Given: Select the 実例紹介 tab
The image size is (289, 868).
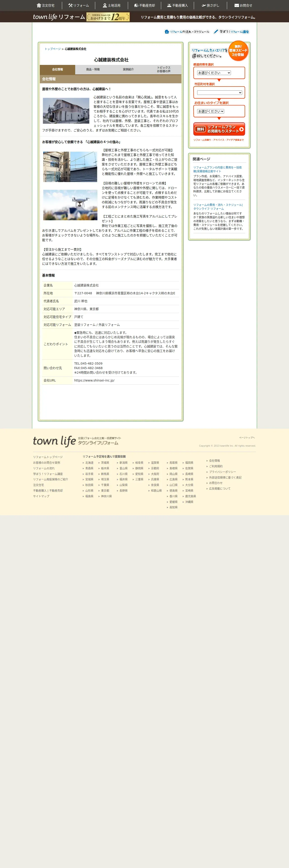Looking at the screenshot, I should point(128,69).
